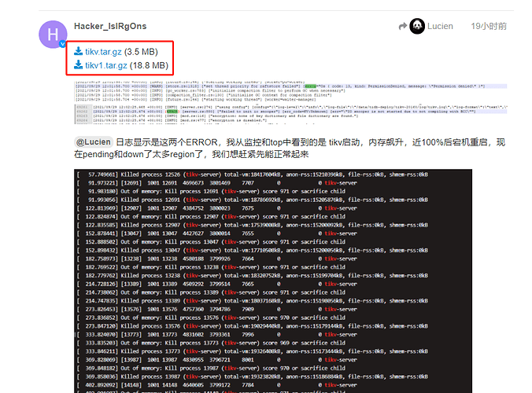The image size is (532, 393).
Task: Click the (18.8 MB) file size text
Action: pyautogui.click(x=149, y=65)
